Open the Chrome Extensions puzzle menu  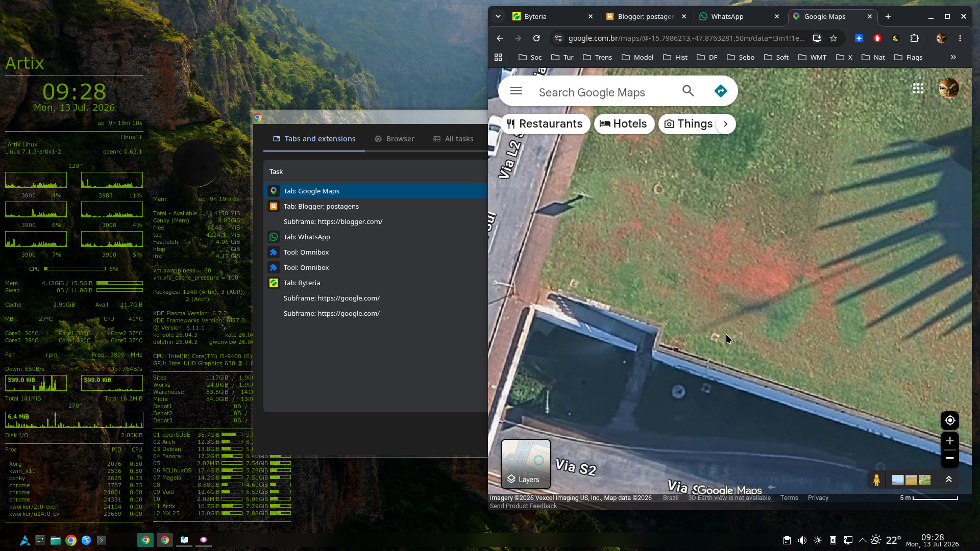tap(914, 38)
